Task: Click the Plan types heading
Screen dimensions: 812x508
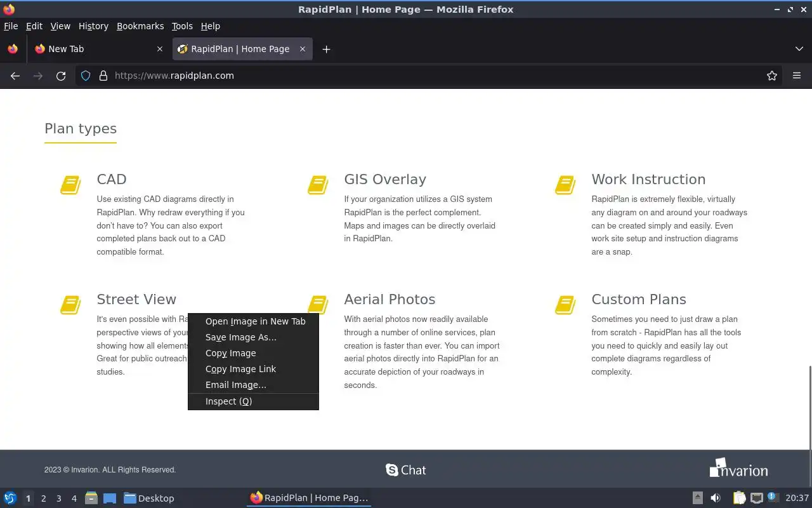Action: 81,128
